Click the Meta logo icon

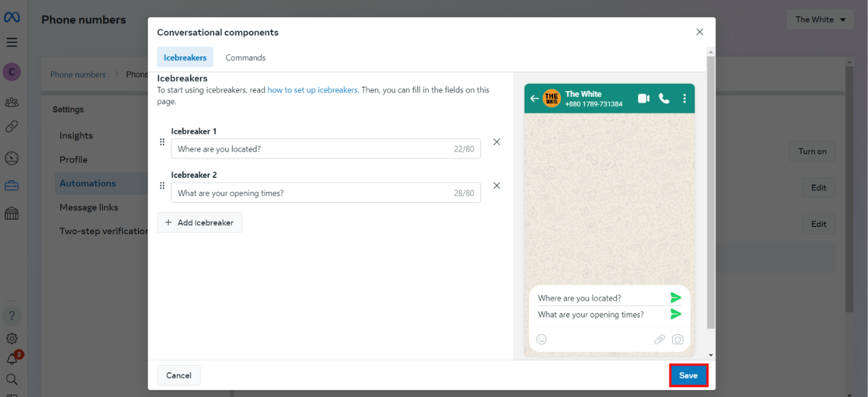pos(12,18)
